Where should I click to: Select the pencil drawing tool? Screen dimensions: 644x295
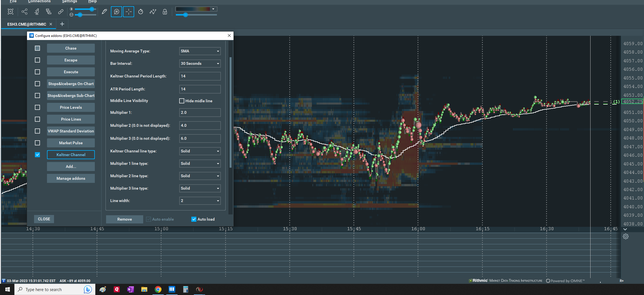(104, 12)
